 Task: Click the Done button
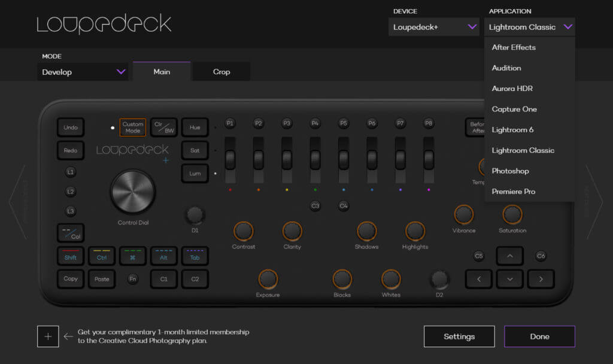[x=539, y=336]
